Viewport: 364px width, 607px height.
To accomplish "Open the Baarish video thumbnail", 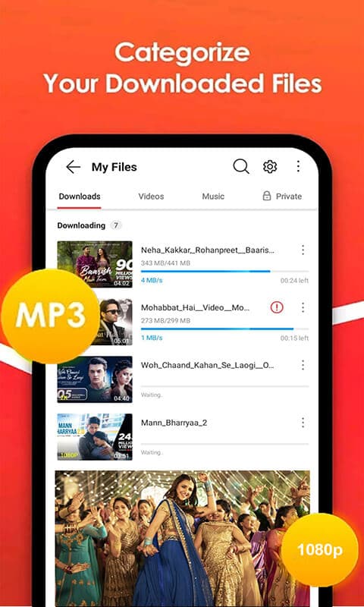I will click(x=95, y=264).
